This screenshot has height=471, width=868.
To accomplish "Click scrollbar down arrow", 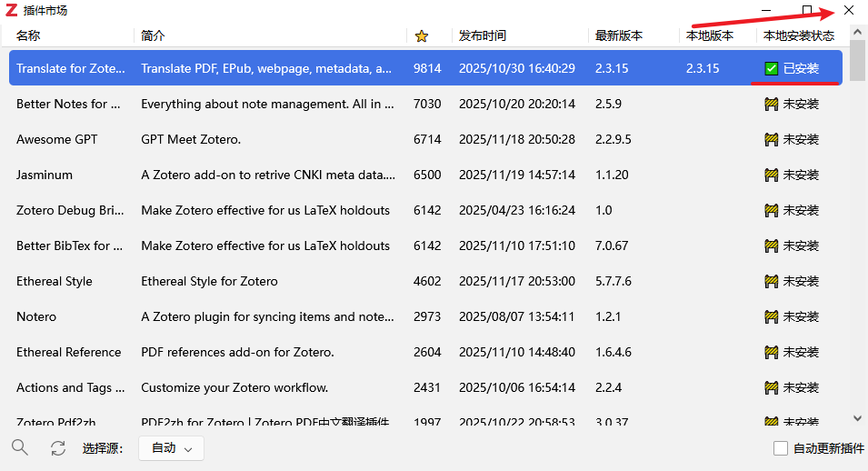I will [x=857, y=418].
